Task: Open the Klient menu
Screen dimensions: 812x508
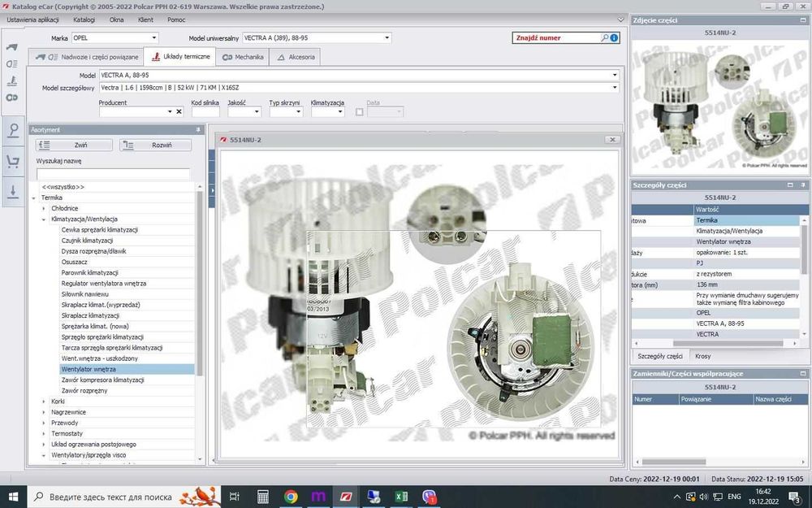Action: [145, 20]
